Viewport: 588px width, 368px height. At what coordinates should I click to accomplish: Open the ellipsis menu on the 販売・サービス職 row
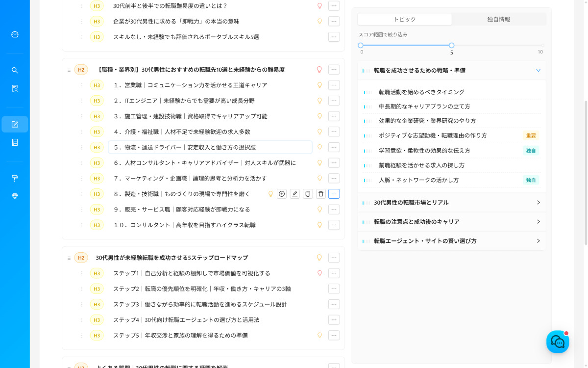(334, 209)
